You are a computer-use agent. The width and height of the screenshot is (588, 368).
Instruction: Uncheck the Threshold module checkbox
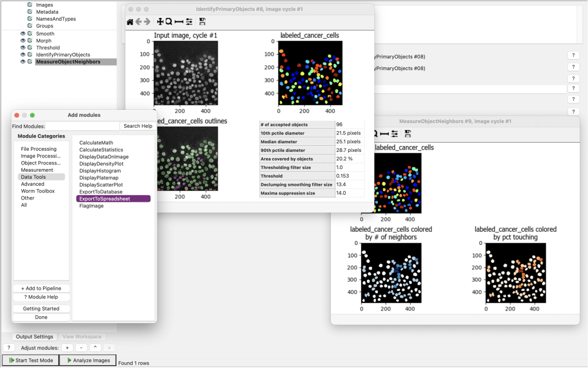point(30,48)
